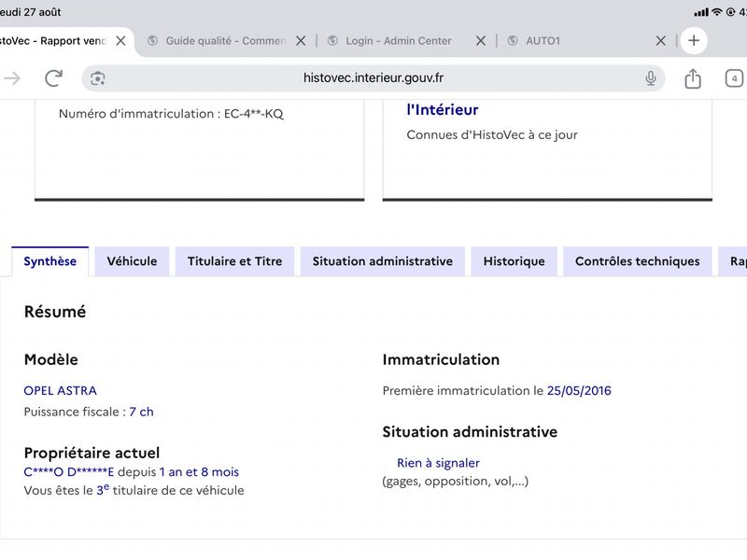Select the HistoVec Rapport browser tab
Viewport: 747px width, 560px height.
(x=52, y=41)
